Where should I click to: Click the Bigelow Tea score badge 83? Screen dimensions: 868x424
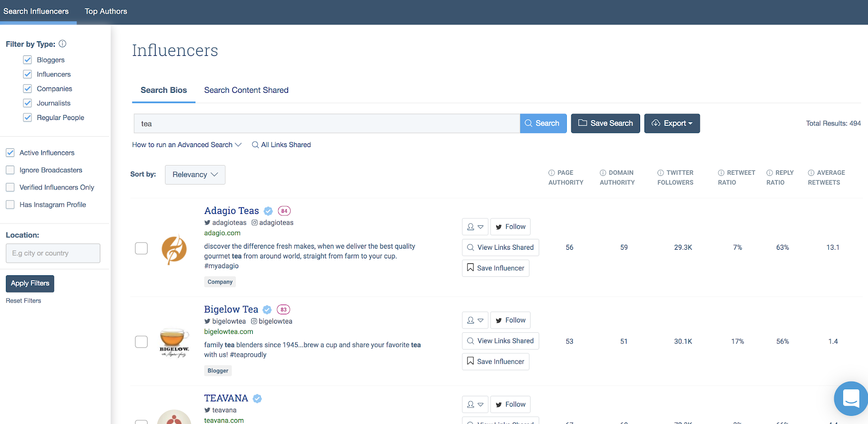click(x=283, y=310)
